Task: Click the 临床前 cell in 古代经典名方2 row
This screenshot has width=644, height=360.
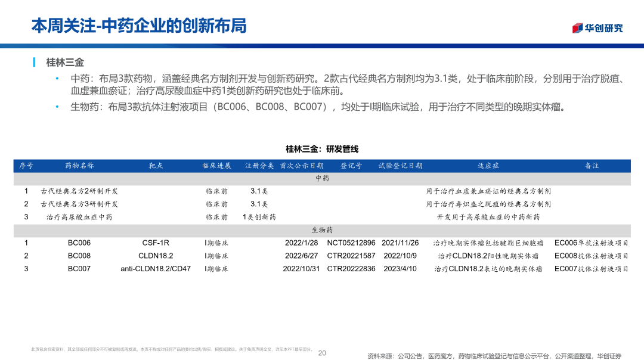Action: coord(216,191)
